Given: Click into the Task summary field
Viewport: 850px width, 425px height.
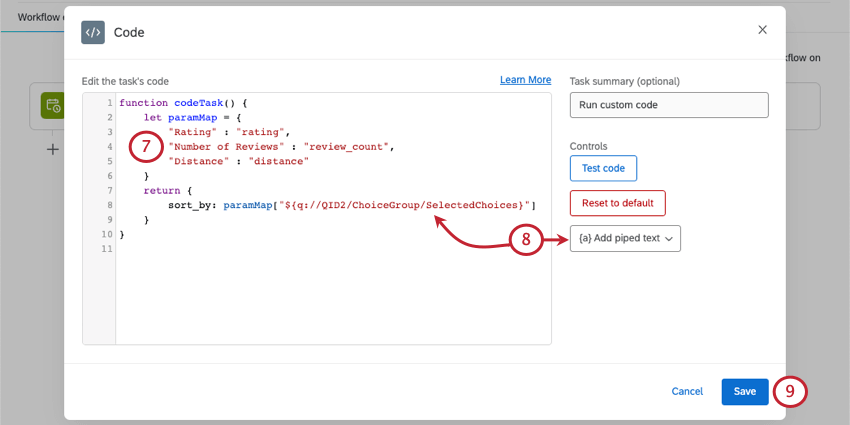Looking at the screenshot, I should point(668,105).
